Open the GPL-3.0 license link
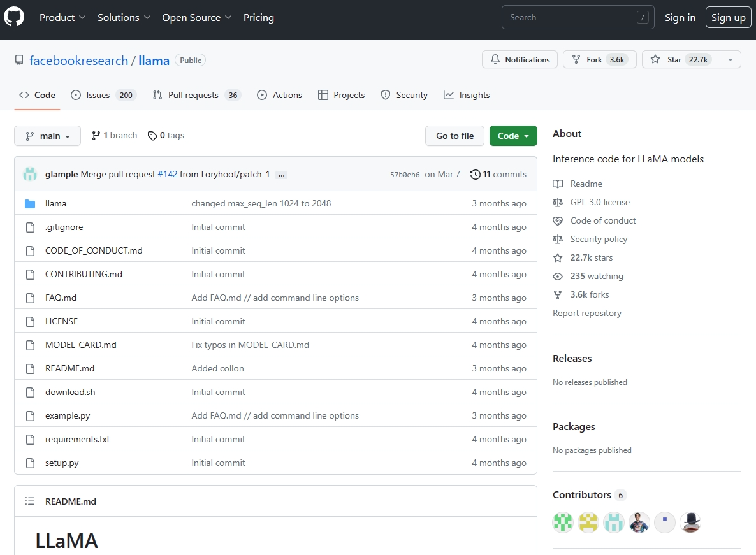The image size is (756, 555). click(x=599, y=202)
